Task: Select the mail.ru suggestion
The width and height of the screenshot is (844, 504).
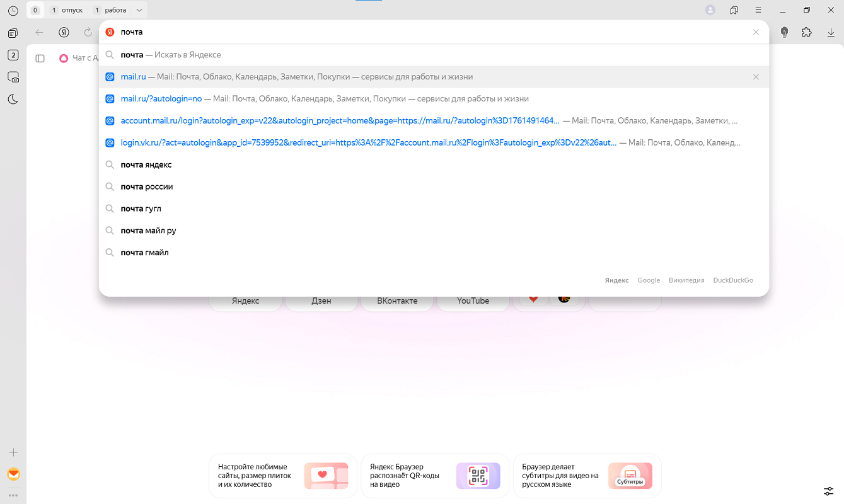Action: coord(134,77)
